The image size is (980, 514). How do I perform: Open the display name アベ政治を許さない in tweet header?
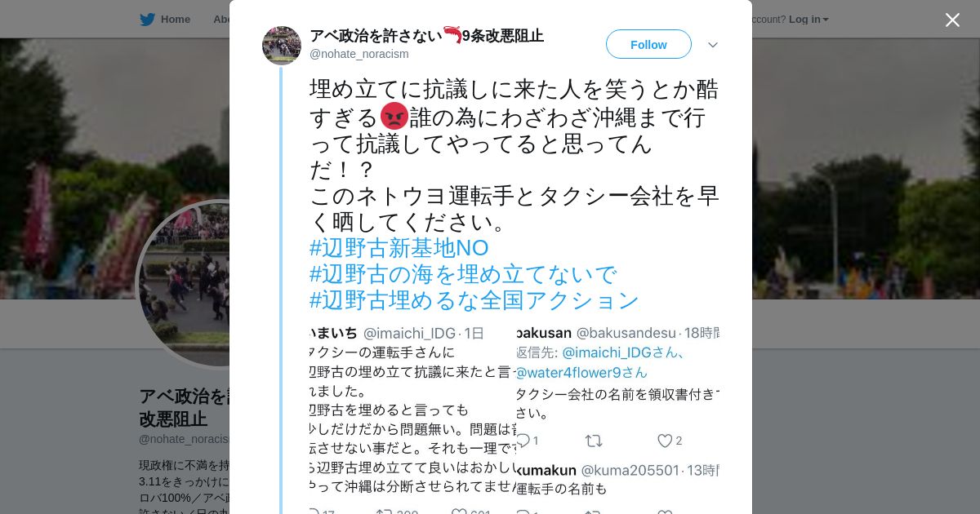click(376, 36)
